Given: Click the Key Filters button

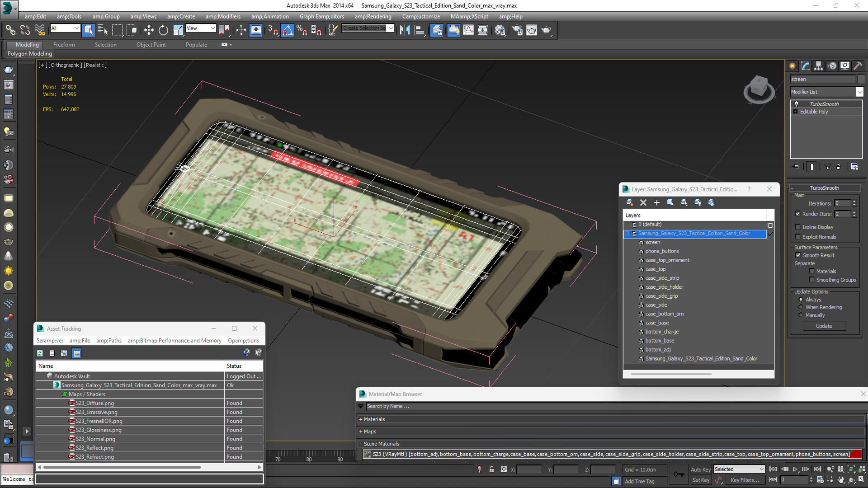Looking at the screenshot, I should coord(745,480).
